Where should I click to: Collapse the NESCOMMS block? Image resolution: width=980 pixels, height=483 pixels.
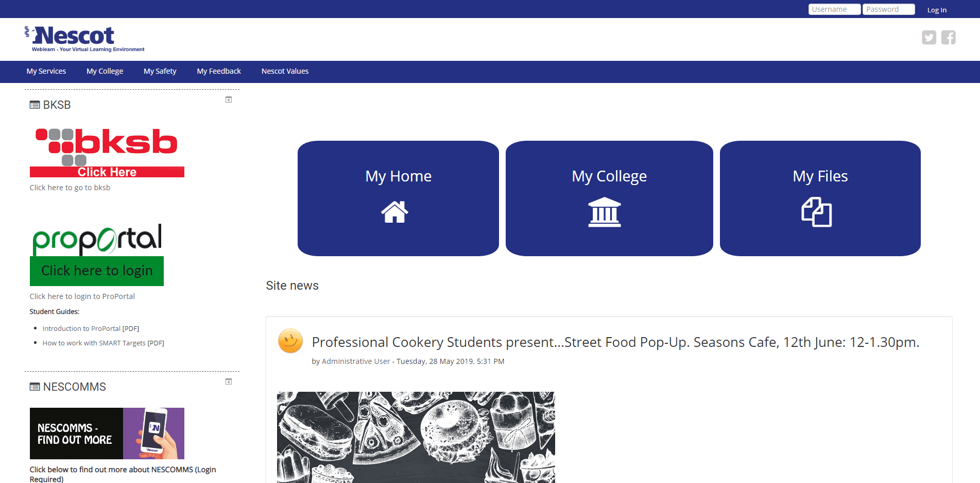point(229,381)
